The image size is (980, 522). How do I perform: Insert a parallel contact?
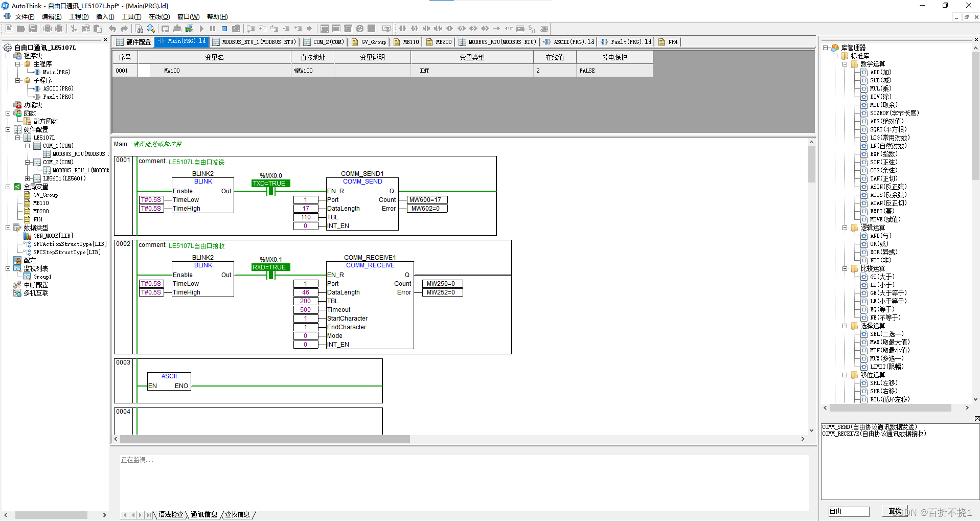(426, 29)
